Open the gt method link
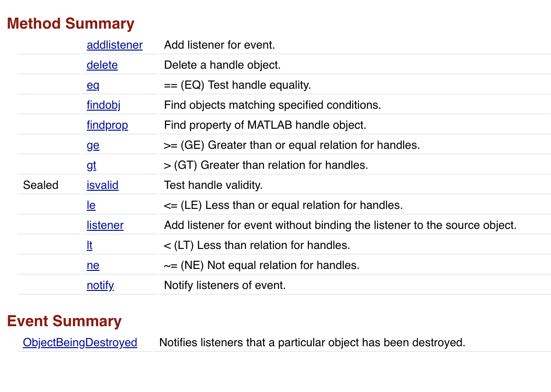The width and height of the screenshot is (551, 392). coord(92,165)
